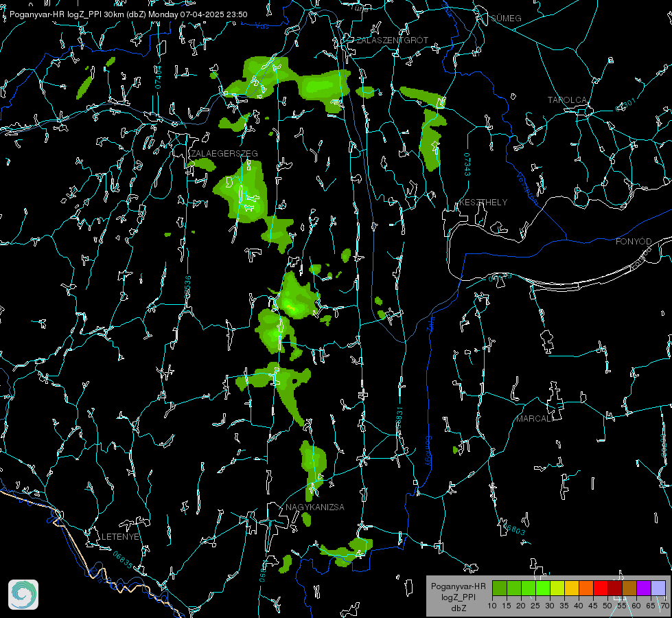The width and height of the screenshot is (672, 618).
Task: Click the legend scale value 10
Action: pyautogui.click(x=492, y=606)
